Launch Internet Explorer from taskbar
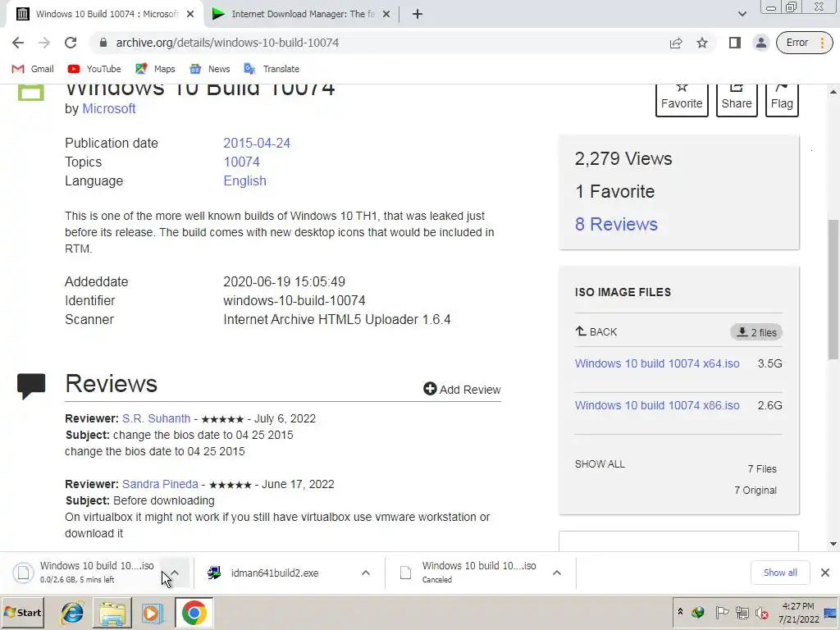Viewport: 840px width, 630px height. click(x=72, y=613)
